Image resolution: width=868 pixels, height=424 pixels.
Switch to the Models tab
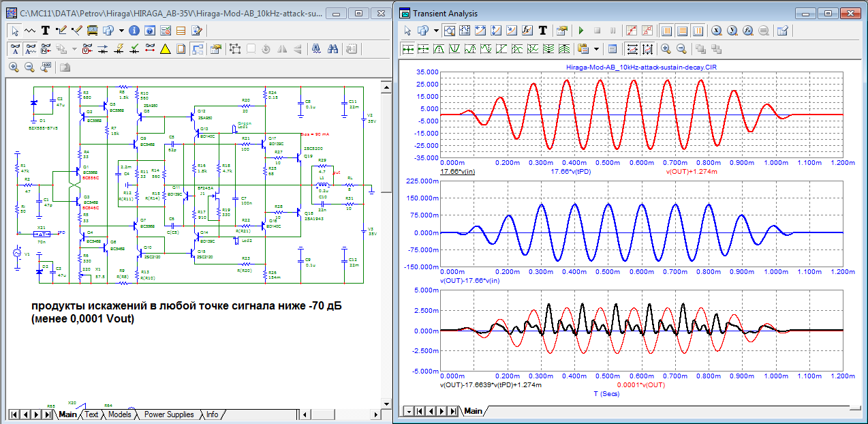[x=119, y=414]
